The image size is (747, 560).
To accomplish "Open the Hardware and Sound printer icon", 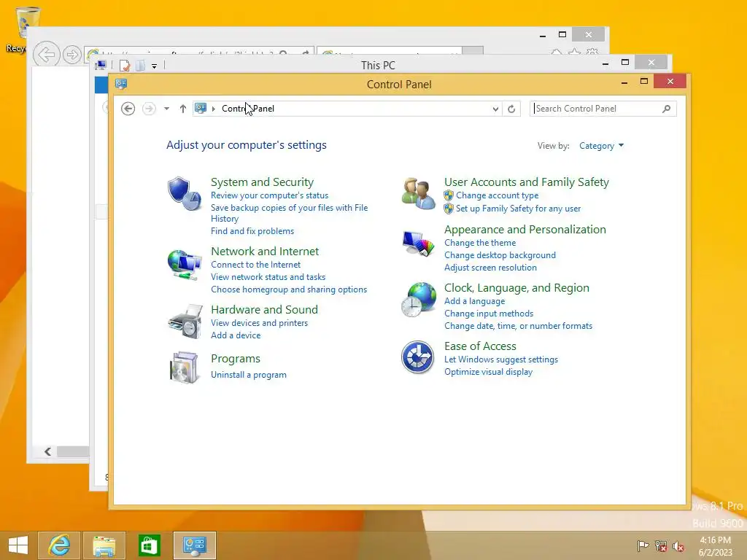I will (185, 322).
